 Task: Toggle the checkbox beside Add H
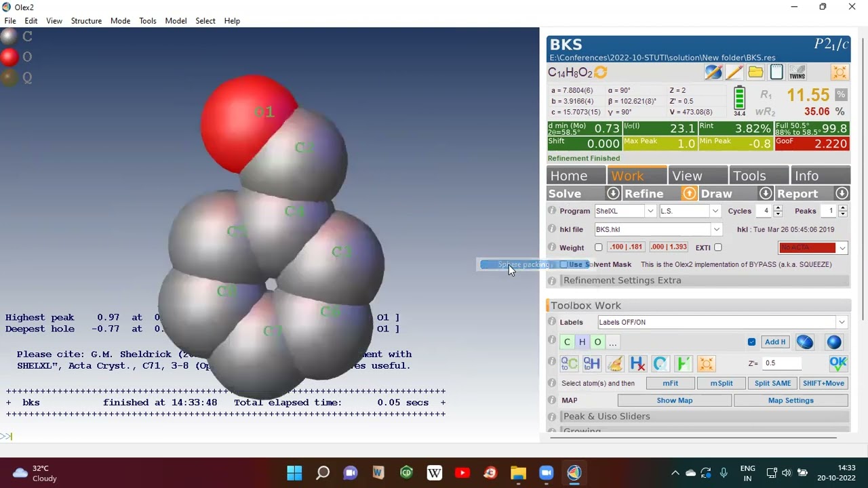tap(751, 342)
